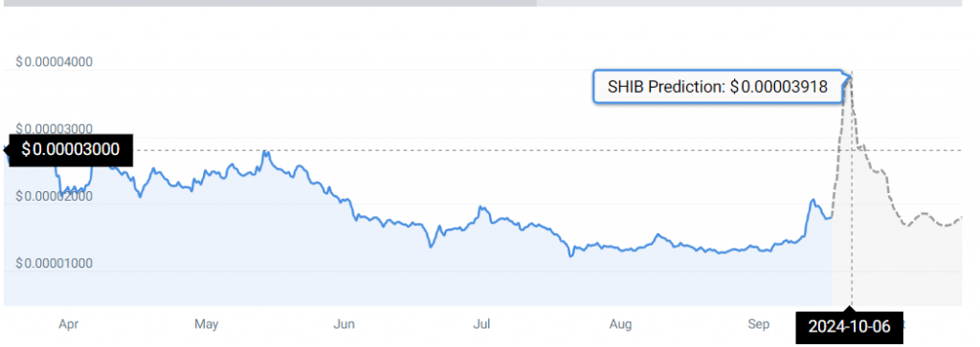Click the $0.00004000 y-axis label

click(x=55, y=62)
